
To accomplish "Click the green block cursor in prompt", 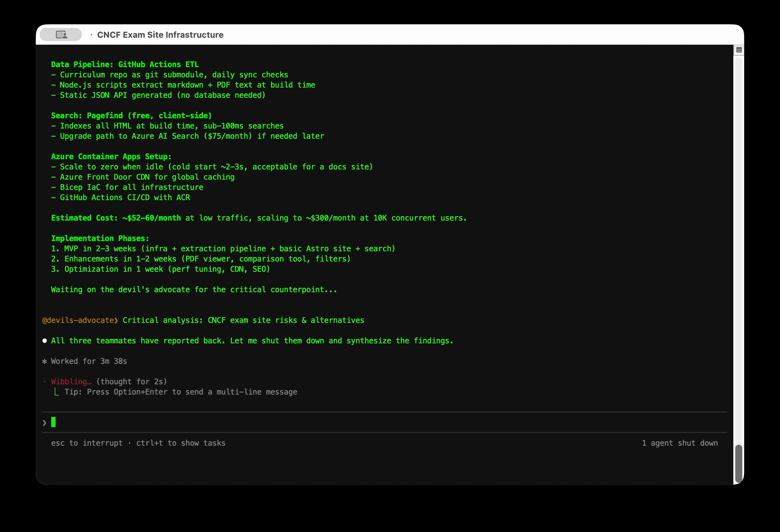I will pos(53,422).
